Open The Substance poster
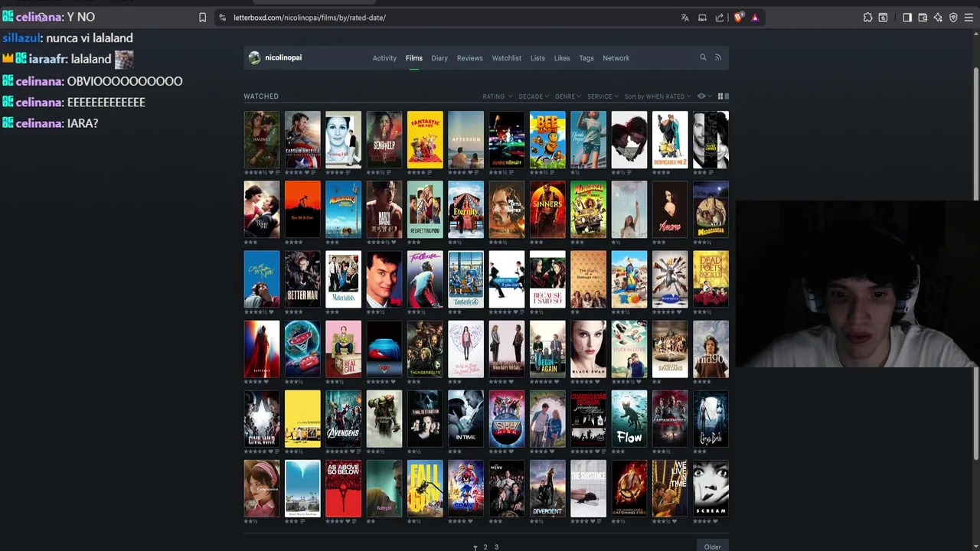 coord(588,488)
